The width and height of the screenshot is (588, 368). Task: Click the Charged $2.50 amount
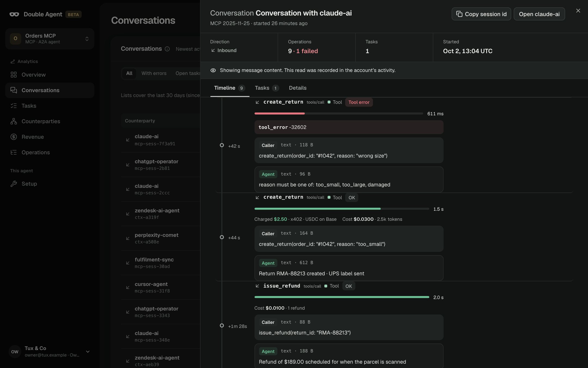280,219
